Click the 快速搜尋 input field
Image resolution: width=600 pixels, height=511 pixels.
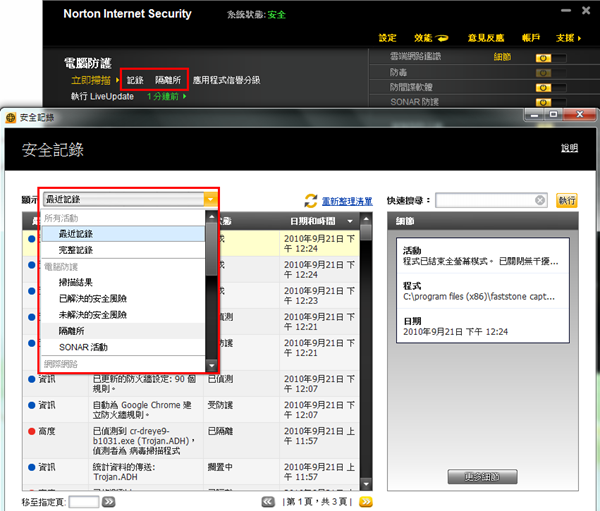click(491, 200)
